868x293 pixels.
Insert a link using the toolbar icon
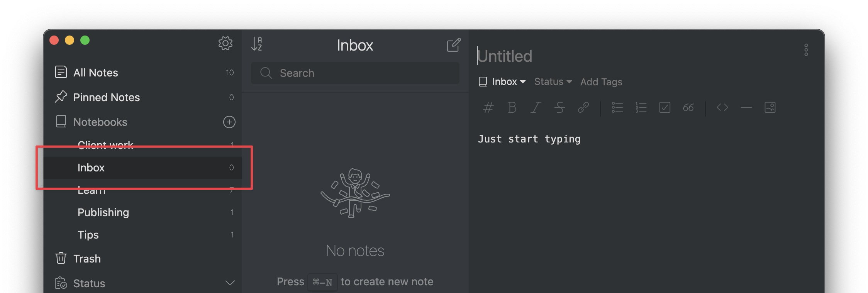583,108
